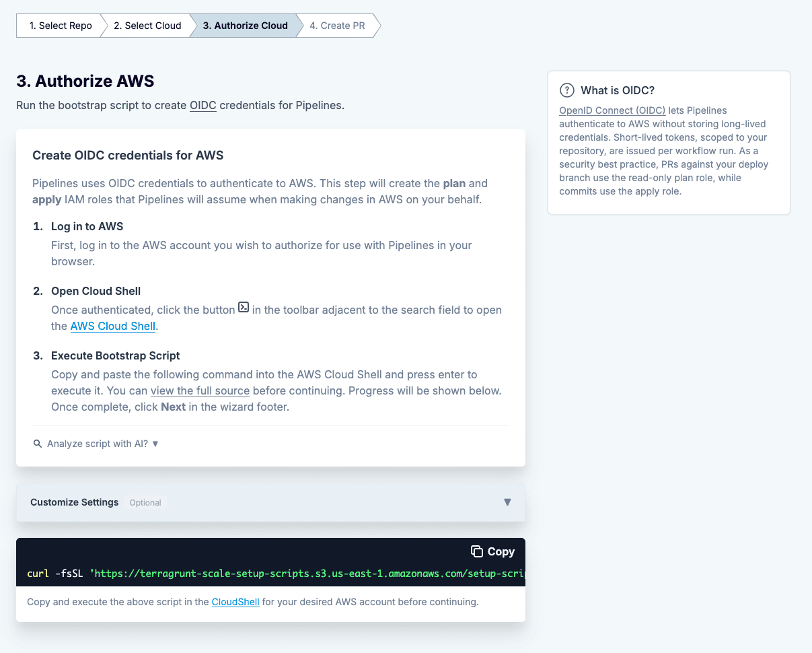Viewport: 812px width, 653px height.
Task: Click the curl command code line
Action: click(x=275, y=574)
